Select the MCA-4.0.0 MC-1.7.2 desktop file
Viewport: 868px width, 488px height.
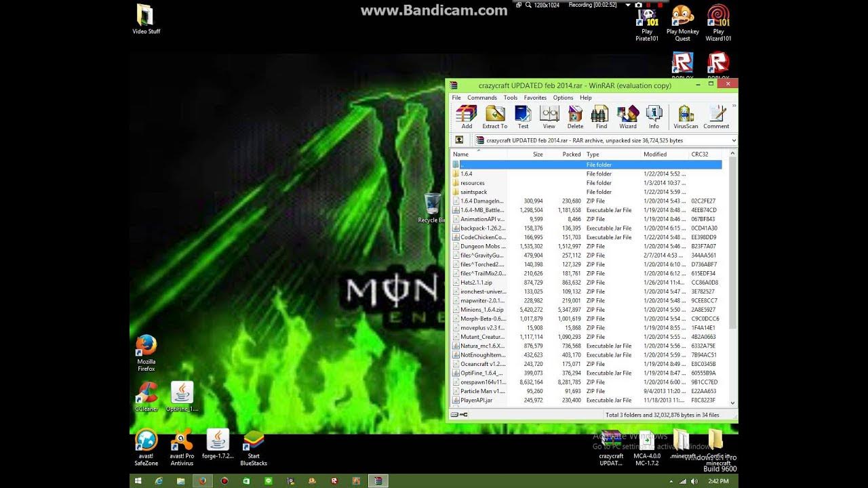tap(647, 448)
